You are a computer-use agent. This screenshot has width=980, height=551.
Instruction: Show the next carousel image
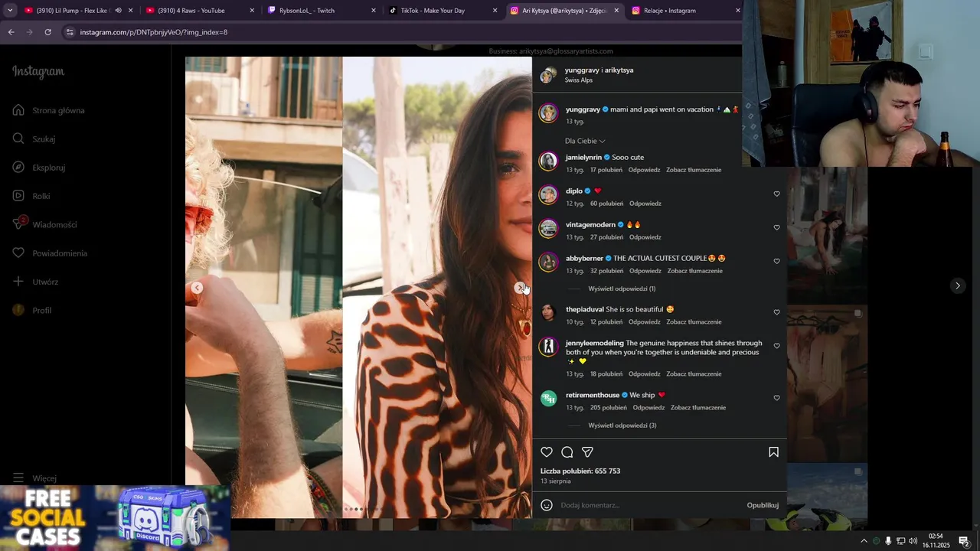click(520, 288)
